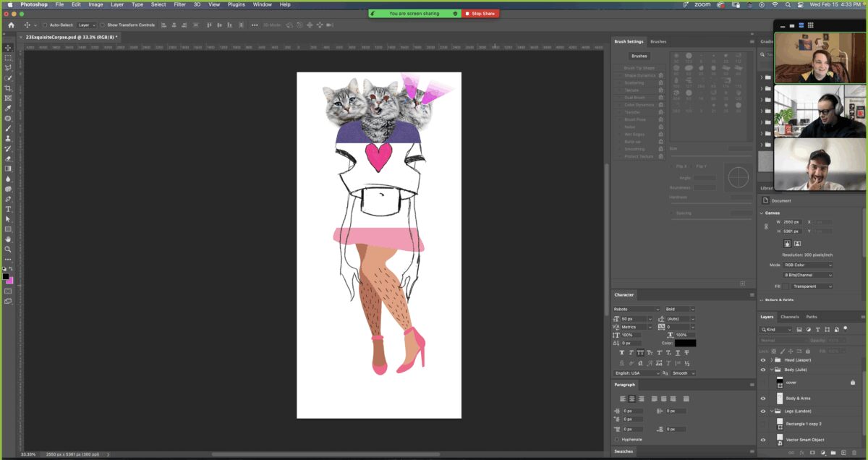The image size is (868, 460).
Task: Open the Apple menu
Action: click(10, 4)
